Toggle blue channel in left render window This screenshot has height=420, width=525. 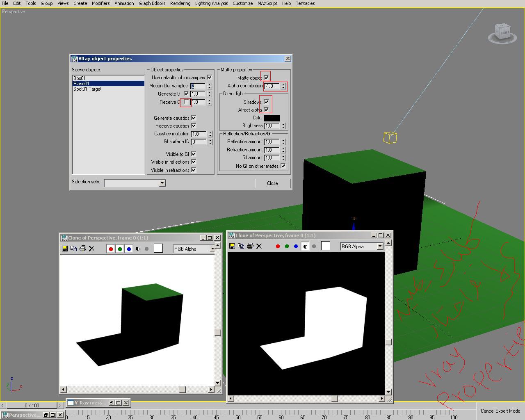coord(129,249)
